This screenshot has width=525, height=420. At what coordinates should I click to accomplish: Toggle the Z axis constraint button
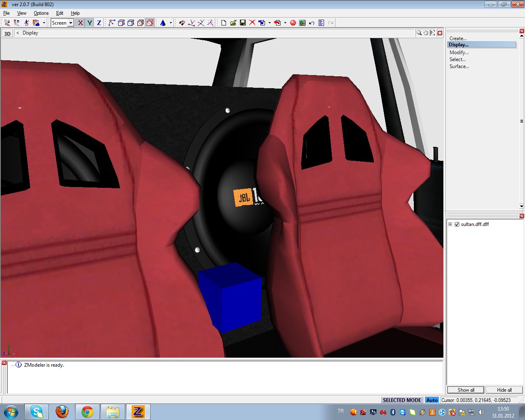99,23
